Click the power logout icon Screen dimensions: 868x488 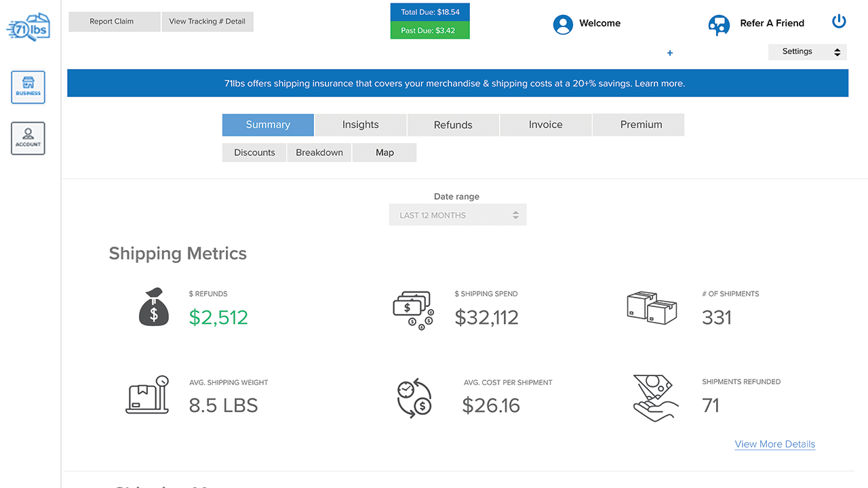(x=839, y=21)
